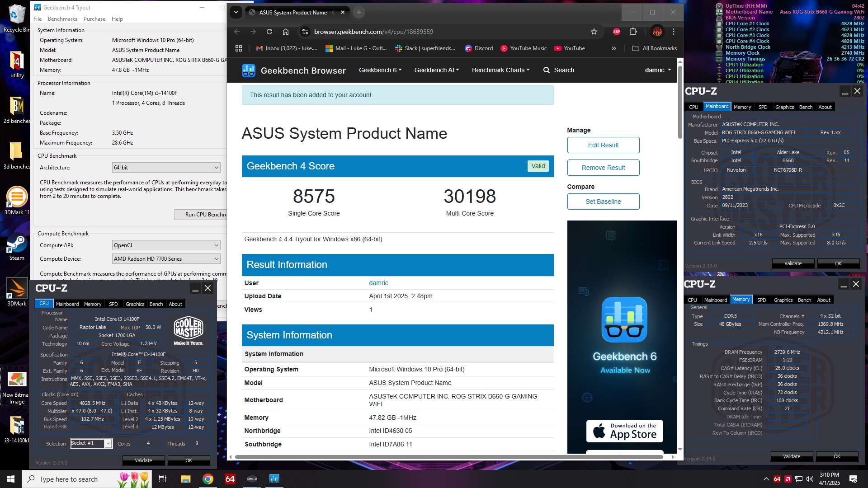
Task: Switch to SPD tab in Mainboard CPU-Z window
Action: [763, 107]
